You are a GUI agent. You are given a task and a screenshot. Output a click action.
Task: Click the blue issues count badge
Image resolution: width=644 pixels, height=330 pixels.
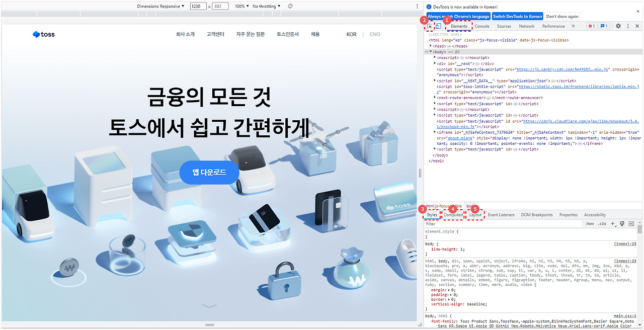[x=604, y=26]
